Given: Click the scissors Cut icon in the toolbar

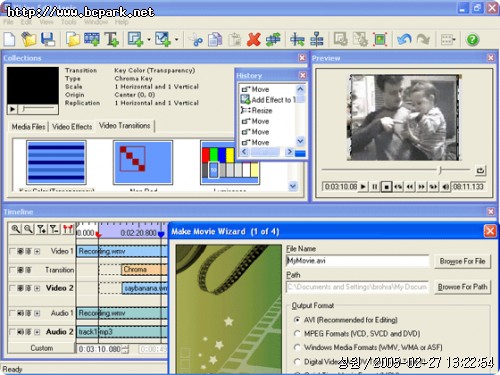Looking at the screenshot, I should click(x=196, y=40).
